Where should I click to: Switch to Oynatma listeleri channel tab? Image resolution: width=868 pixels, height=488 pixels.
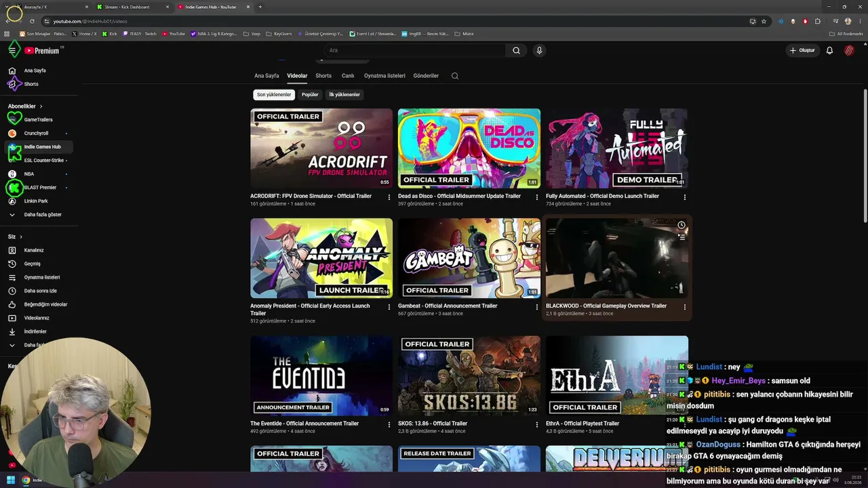[384, 76]
